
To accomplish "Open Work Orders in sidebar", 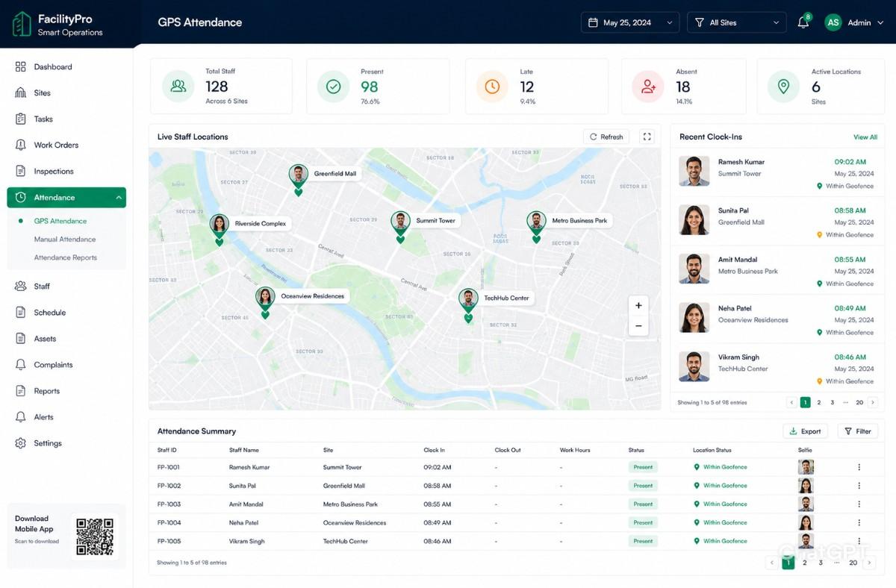I will point(56,146).
